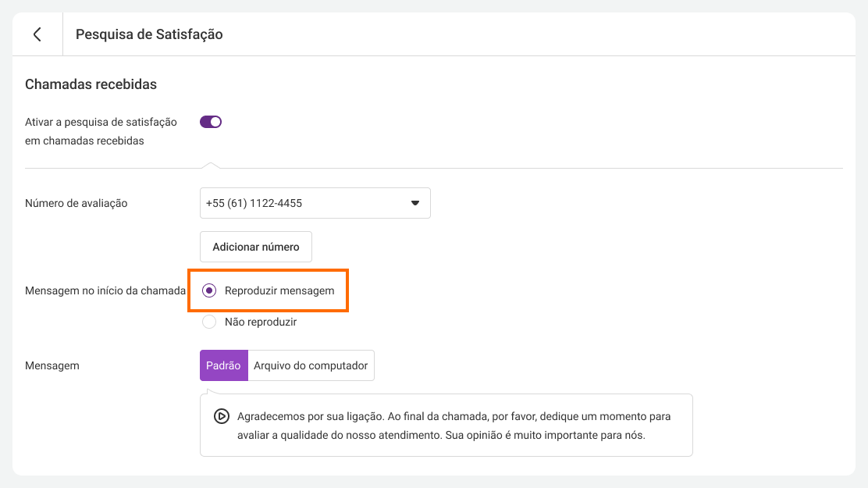Disable the satisfaction survey toggle for received calls

click(x=210, y=122)
